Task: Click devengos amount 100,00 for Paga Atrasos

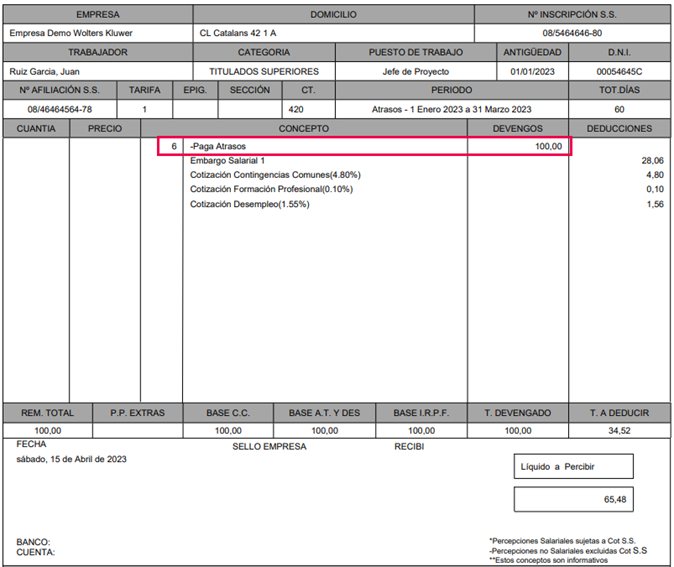Action: coord(548,146)
